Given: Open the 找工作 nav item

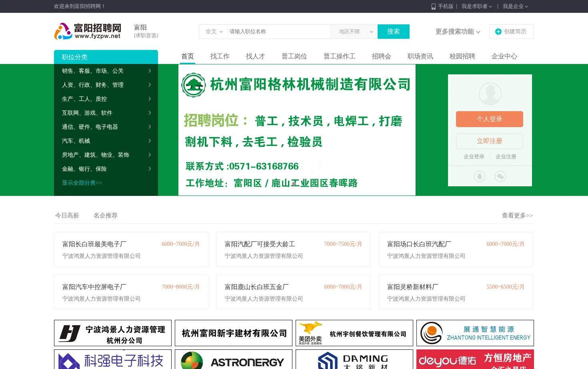Looking at the screenshot, I should [x=220, y=56].
